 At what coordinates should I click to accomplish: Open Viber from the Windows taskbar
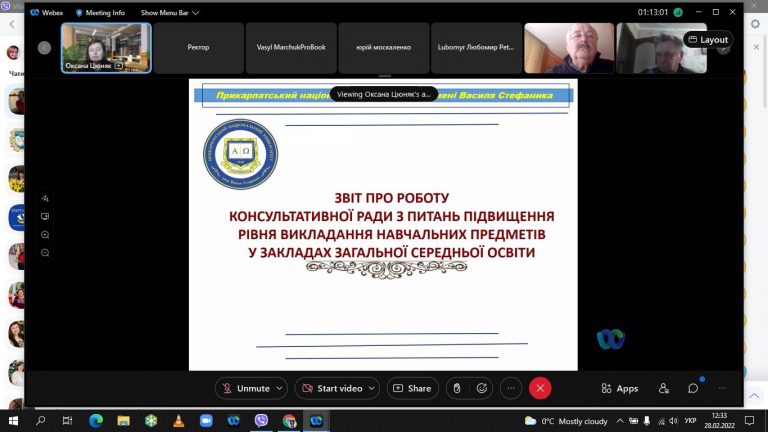262,421
